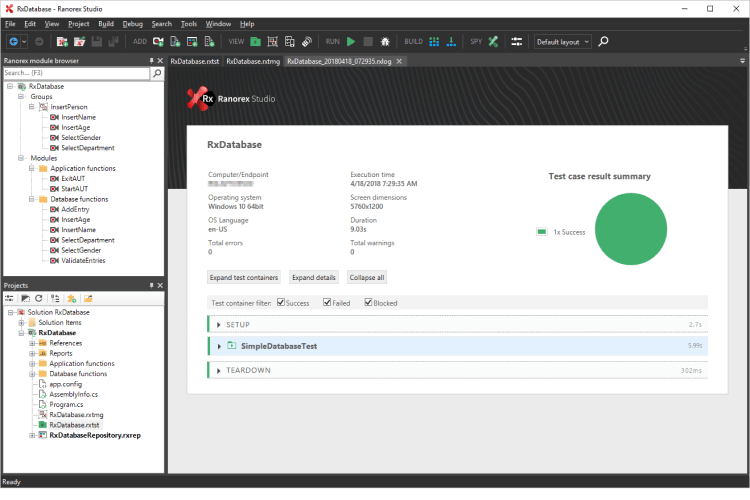The height and width of the screenshot is (500, 750).
Task: Open the data view toolbar icon
Action: [290, 42]
